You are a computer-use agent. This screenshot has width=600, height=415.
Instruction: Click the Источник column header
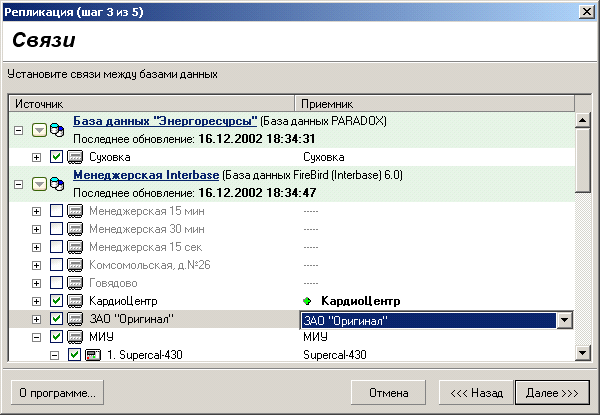152,104
